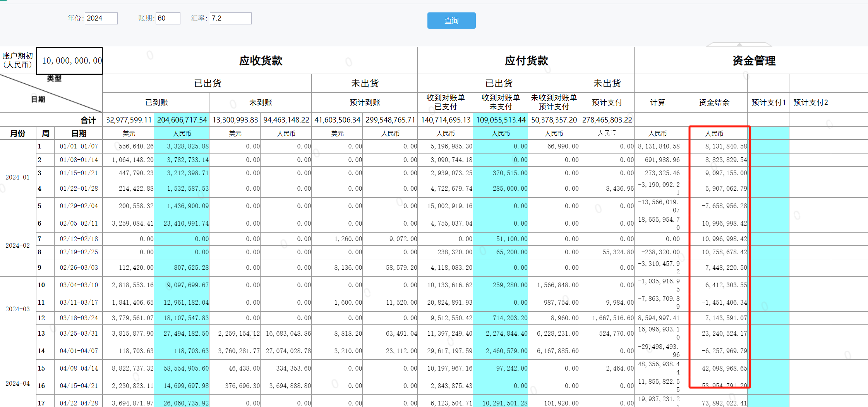Click 预计支付1 cell in week 10 row
Image resolution: width=868 pixels, height=407 pixels.
coord(769,285)
